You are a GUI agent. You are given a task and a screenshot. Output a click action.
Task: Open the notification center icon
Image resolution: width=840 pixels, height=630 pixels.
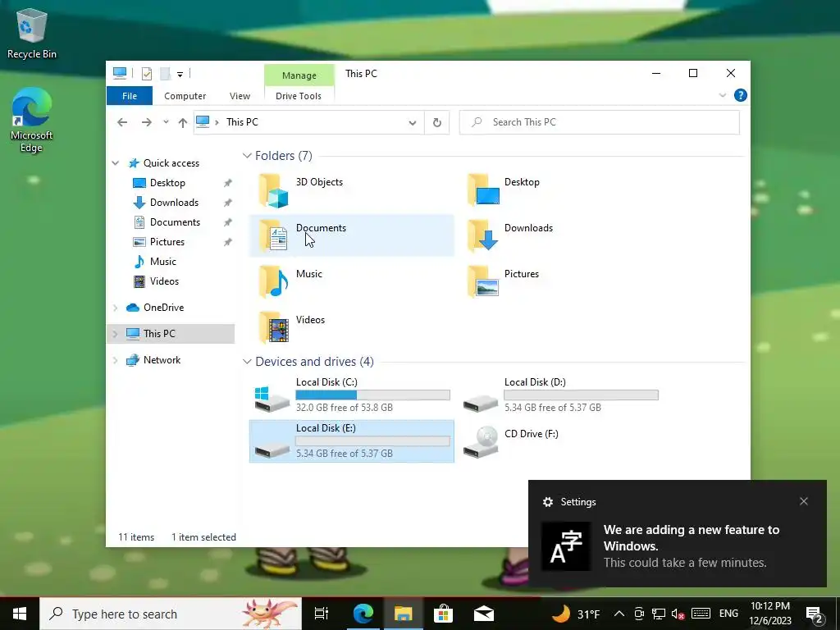point(815,614)
